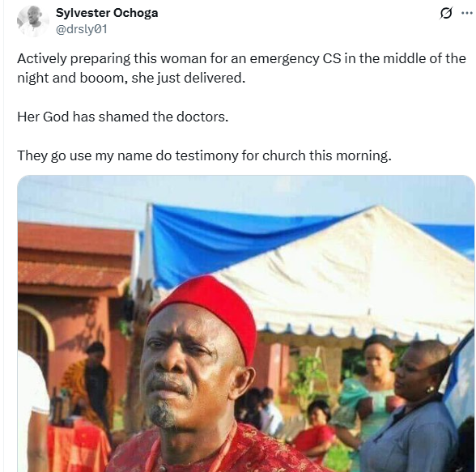Image resolution: width=476 pixels, height=472 pixels.
Task: Open the three-dot more options menu
Action: pyautogui.click(x=467, y=13)
